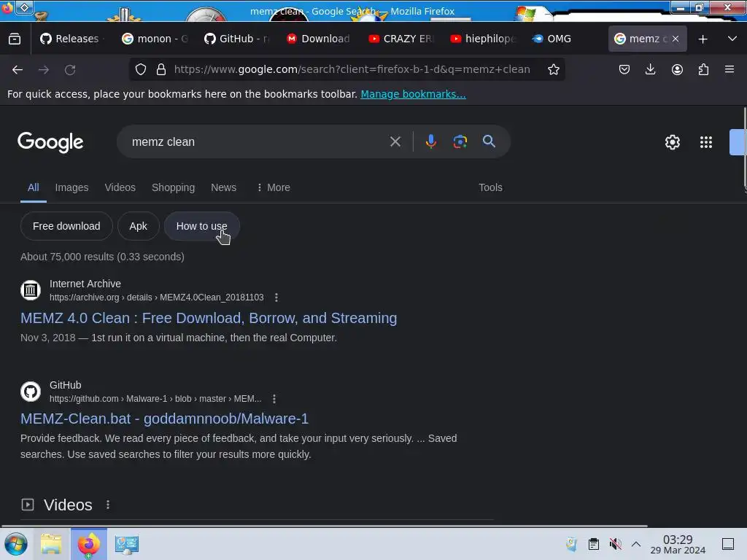Open the Firefox View tab-list icon
The width and height of the screenshot is (747, 560).
(15, 39)
